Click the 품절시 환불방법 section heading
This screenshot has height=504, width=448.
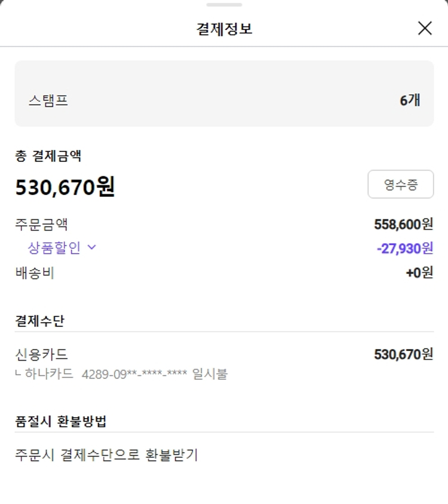click(x=60, y=421)
